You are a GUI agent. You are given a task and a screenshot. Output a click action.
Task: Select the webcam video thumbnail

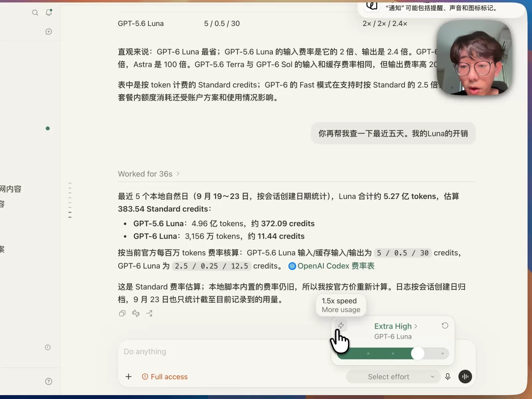(x=474, y=58)
